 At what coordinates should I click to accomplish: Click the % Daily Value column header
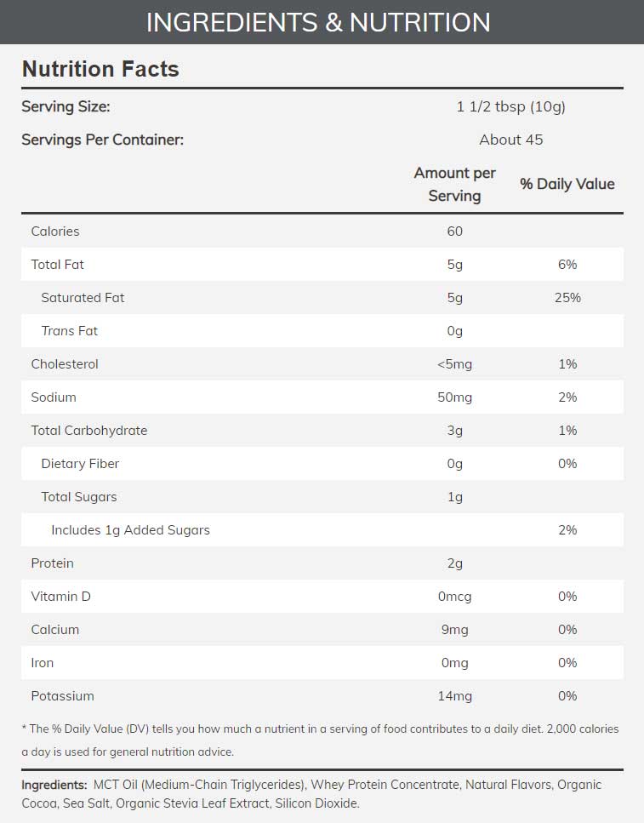pos(567,184)
